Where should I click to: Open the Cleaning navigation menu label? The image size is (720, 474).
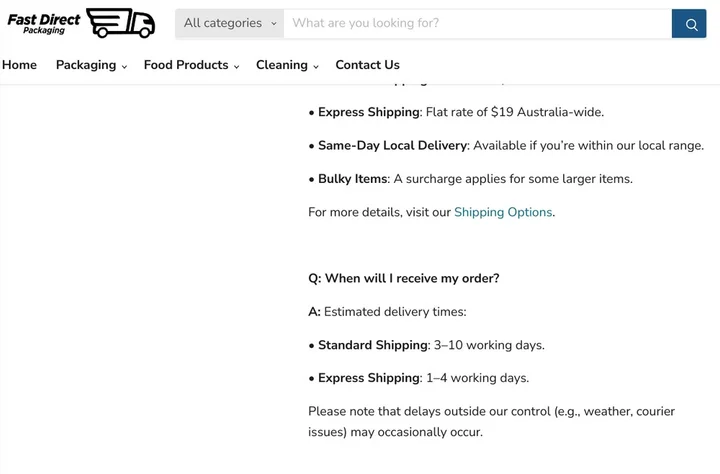[x=282, y=65]
